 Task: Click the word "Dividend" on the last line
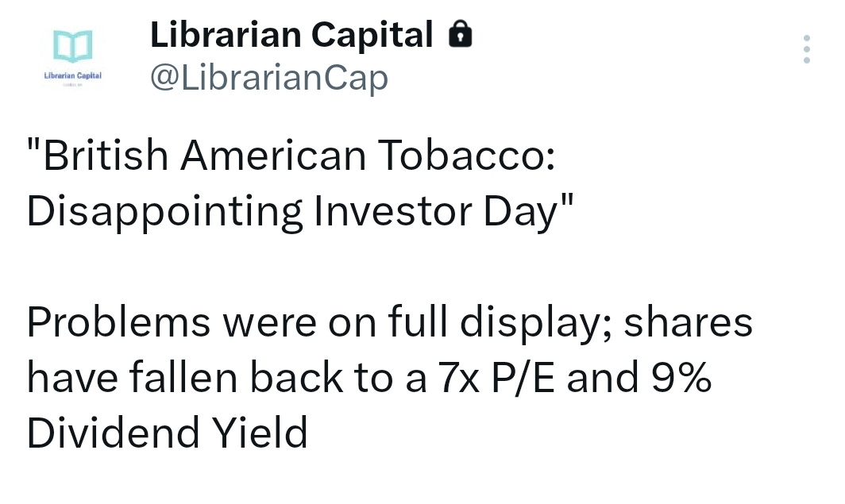click(x=114, y=433)
